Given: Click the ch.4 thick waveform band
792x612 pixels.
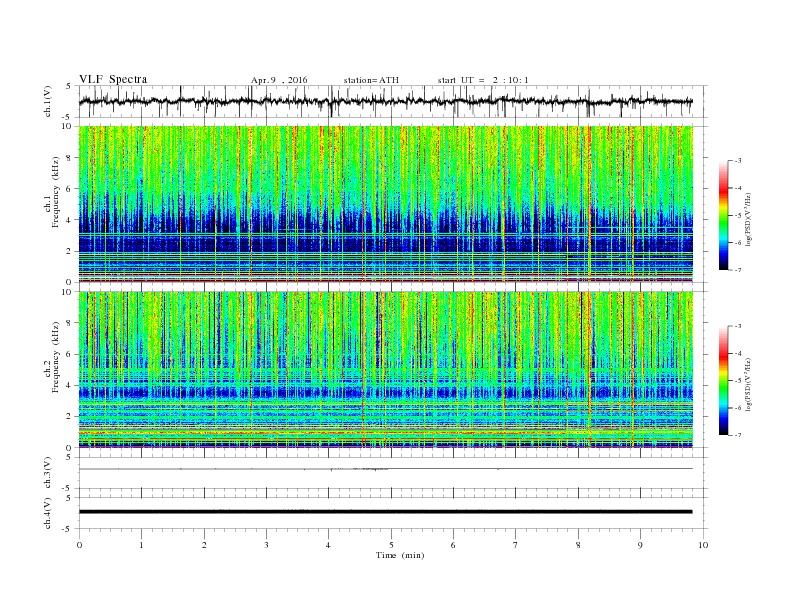Looking at the screenshot, I should tap(385, 512).
